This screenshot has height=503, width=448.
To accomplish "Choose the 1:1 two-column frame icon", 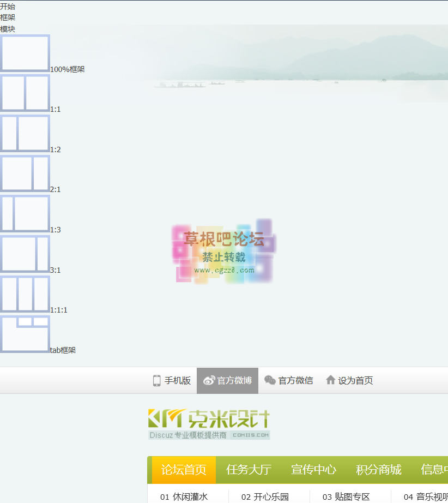I will [25, 93].
